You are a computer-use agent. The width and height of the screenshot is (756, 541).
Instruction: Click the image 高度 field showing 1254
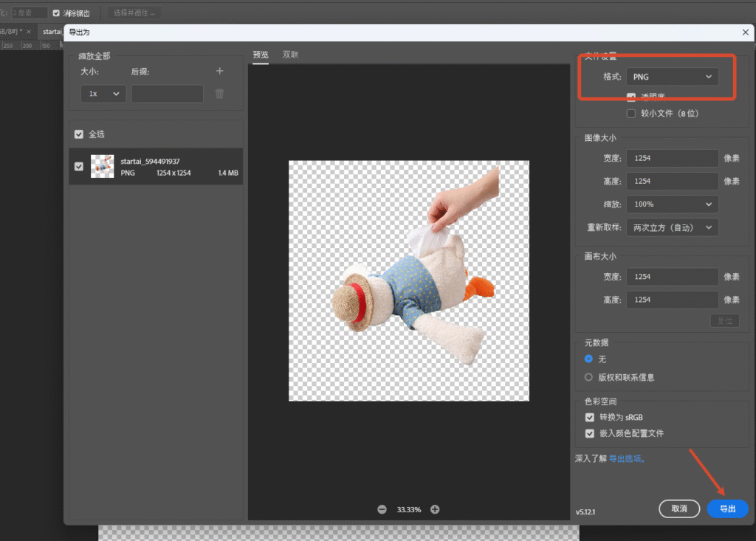click(x=672, y=182)
